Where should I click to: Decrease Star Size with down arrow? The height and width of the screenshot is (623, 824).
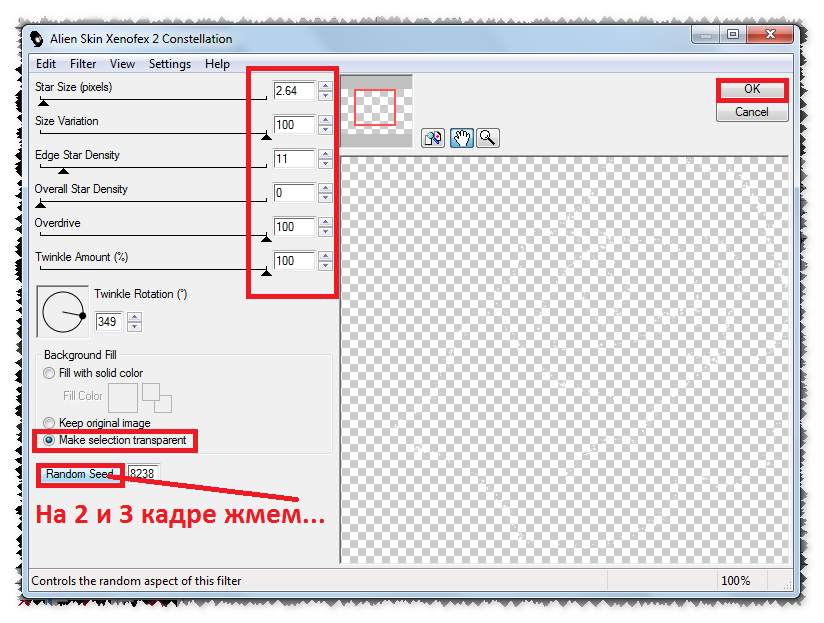[325, 96]
